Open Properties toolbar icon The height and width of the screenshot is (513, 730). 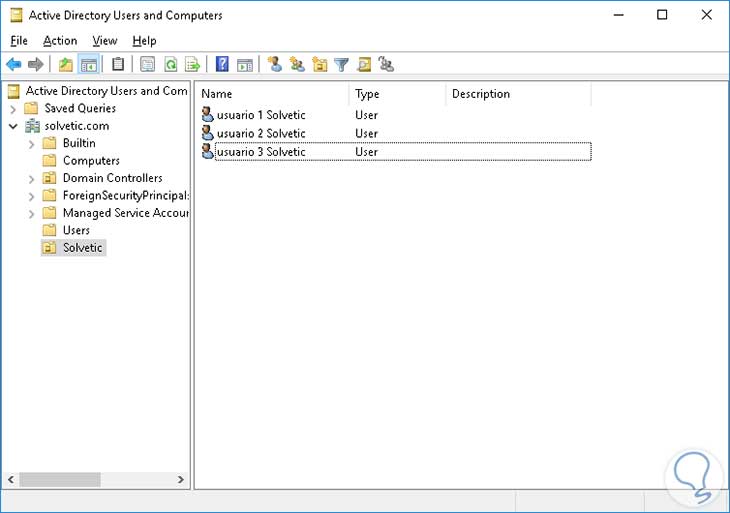(148, 64)
